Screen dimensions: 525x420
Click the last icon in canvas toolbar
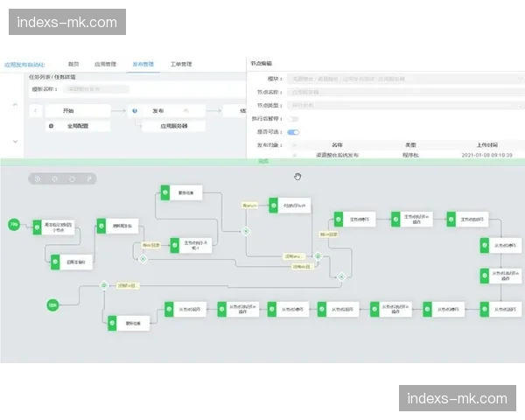87,178
